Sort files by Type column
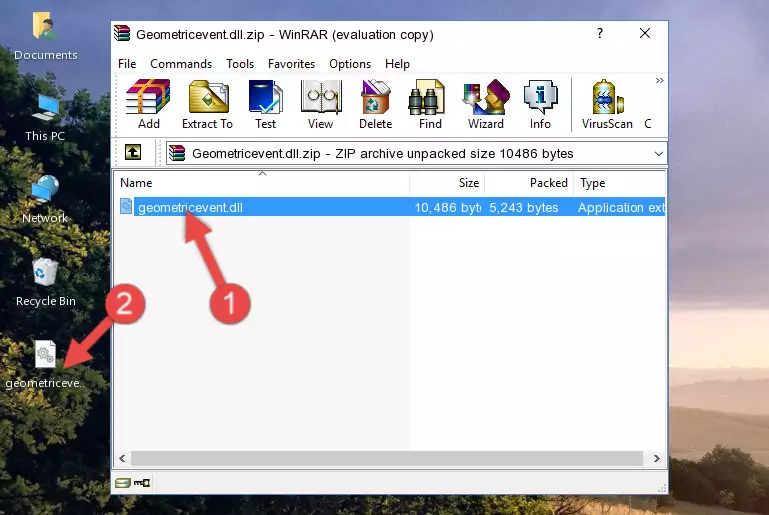Screen dimensions: 769x515 click(x=619, y=183)
